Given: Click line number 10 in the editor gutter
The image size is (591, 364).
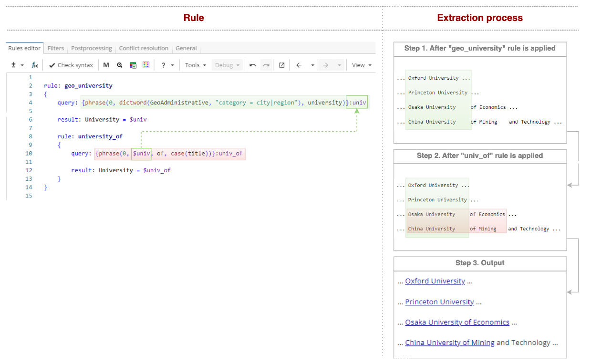Looking at the screenshot, I should coord(29,154).
